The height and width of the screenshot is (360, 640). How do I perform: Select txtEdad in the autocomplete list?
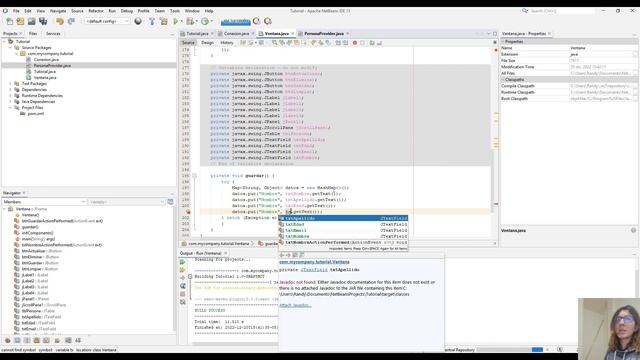(343, 224)
